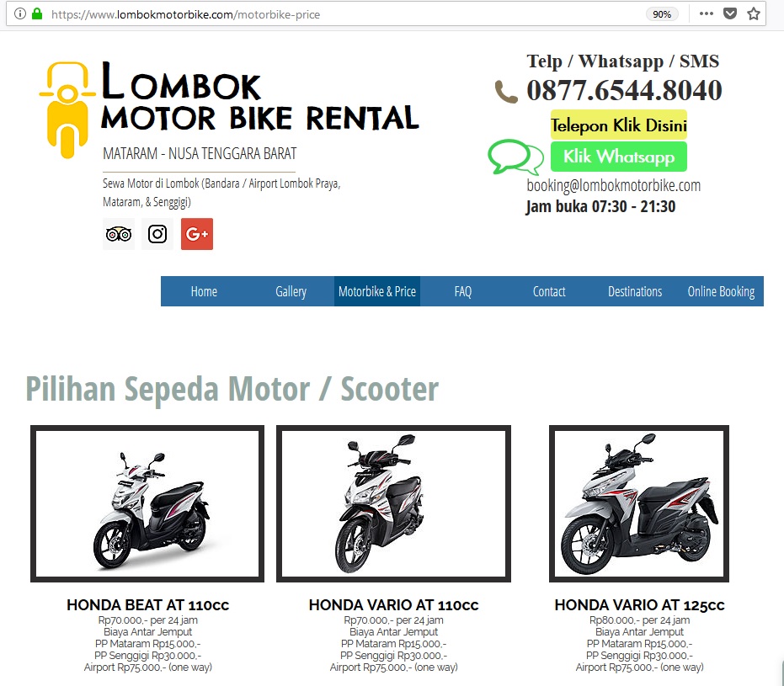Viewport: 784px width, 686px height.
Task: Click the site information circle icon
Action: (x=20, y=14)
